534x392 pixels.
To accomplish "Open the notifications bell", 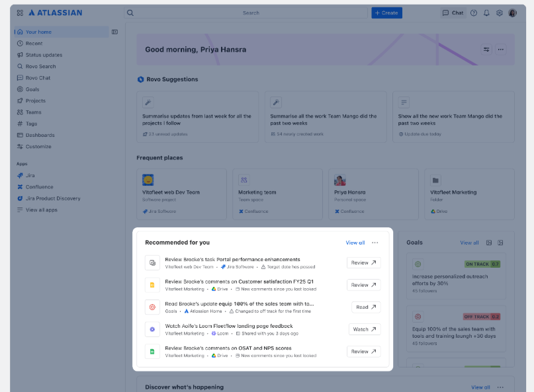I will pos(486,13).
